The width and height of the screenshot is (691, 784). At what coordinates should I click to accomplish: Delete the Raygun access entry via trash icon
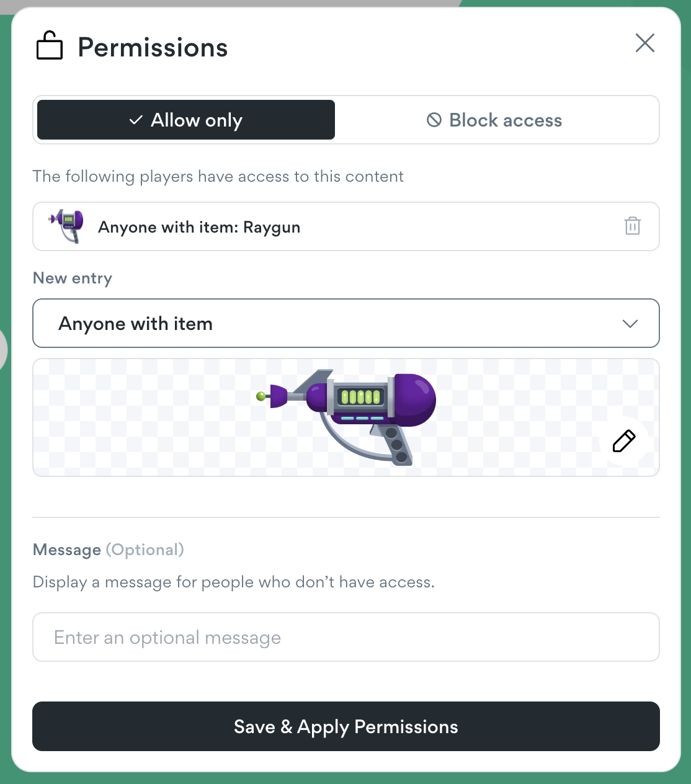tap(632, 226)
